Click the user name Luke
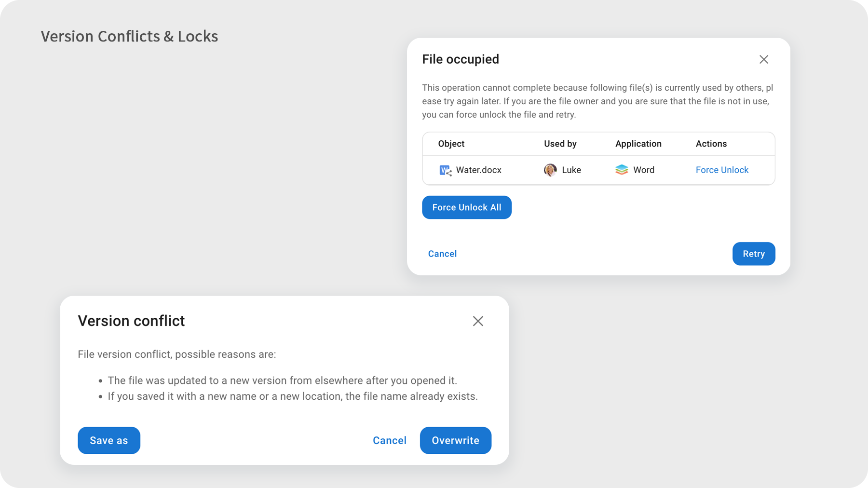The image size is (868, 488). (571, 170)
